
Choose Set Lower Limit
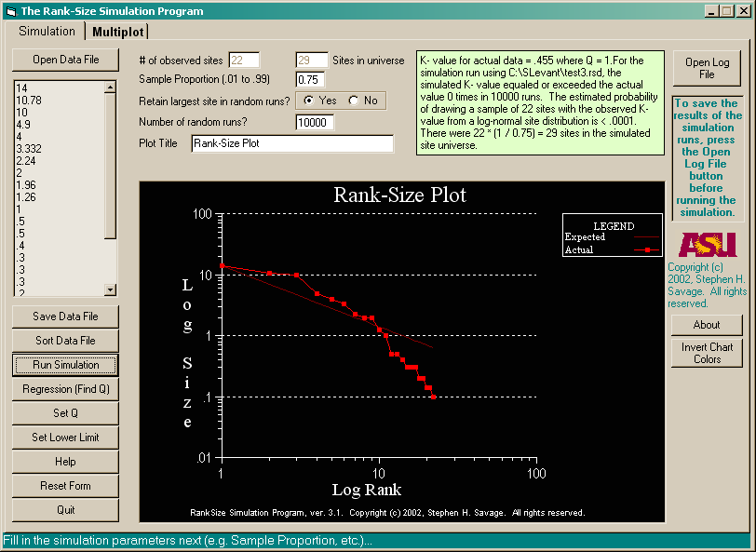[65, 438]
